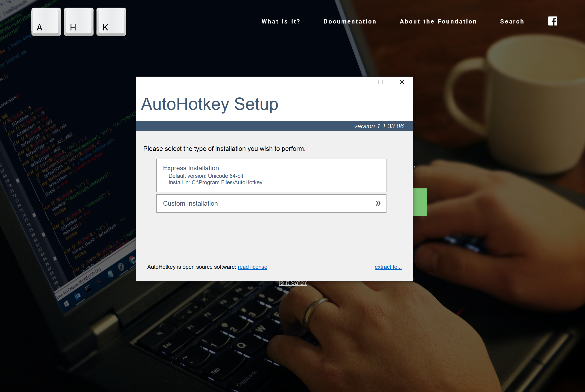Click the grayed-out maximize box
This screenshot has height=392, width=585.
click(x=380, y=82)
